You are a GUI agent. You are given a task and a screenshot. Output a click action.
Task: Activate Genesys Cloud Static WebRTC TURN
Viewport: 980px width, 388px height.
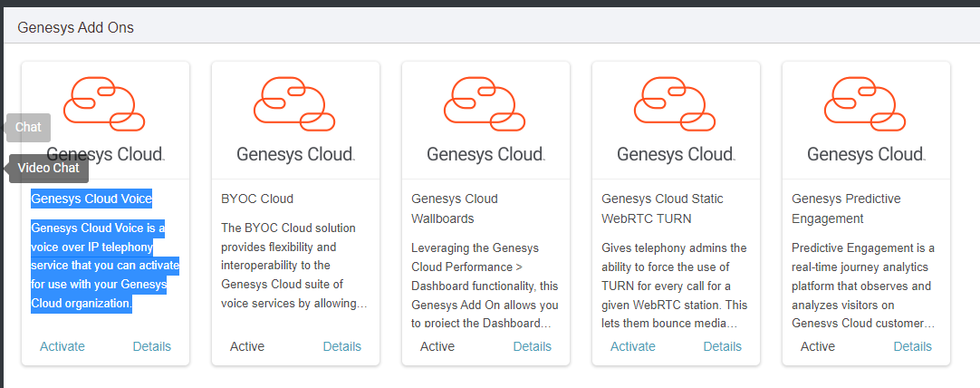click(x=633, y=346)
